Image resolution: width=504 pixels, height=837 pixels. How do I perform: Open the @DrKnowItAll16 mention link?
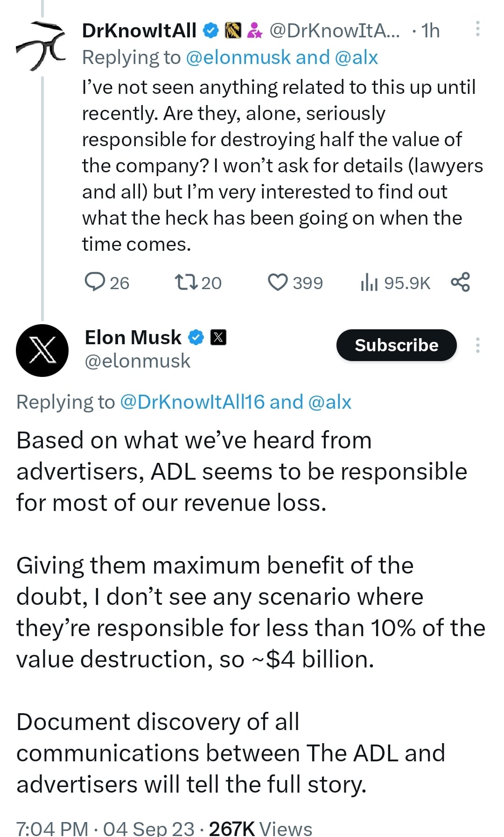pos(192,402)
